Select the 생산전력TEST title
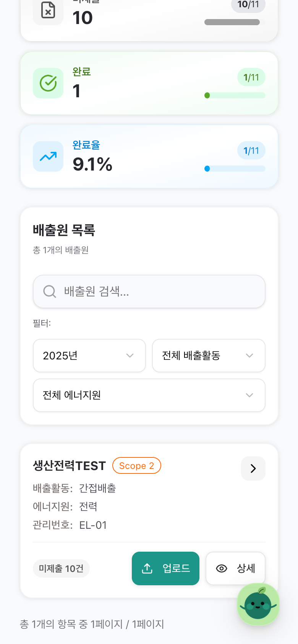 69,466
